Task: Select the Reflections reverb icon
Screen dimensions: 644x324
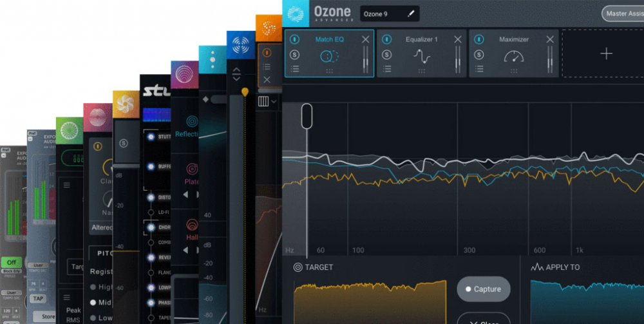Action: [x=192, y=121]
